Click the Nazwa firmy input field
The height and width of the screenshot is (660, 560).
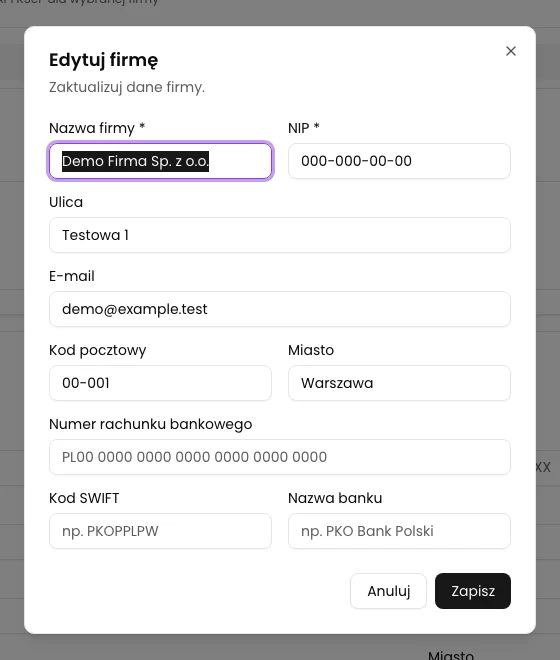tap(160, 161)
